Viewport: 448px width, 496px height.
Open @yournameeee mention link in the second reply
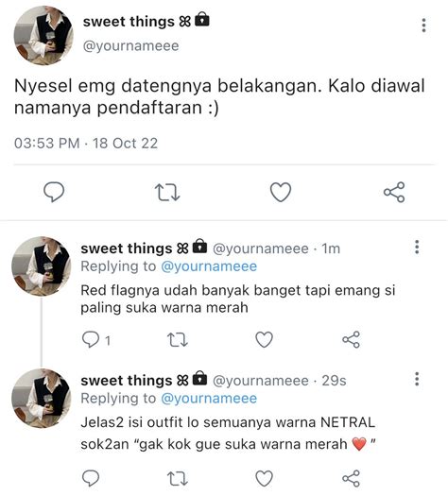coord(209,399)
